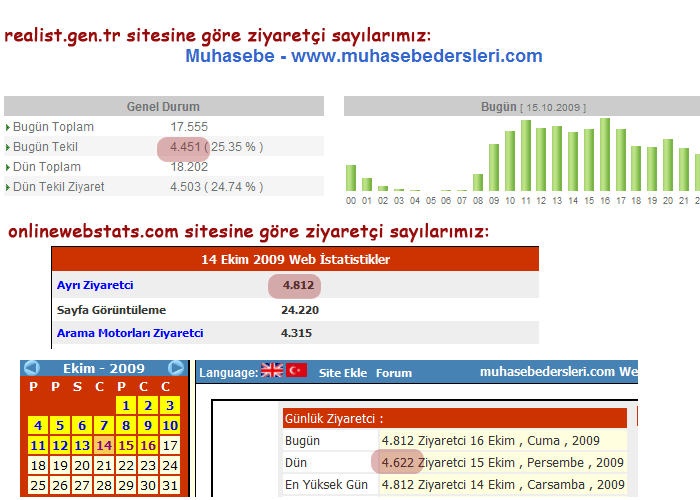Click green arrow beside Bugün Tekil
Screen dimensions: 700x500
(x=9, y=147)
